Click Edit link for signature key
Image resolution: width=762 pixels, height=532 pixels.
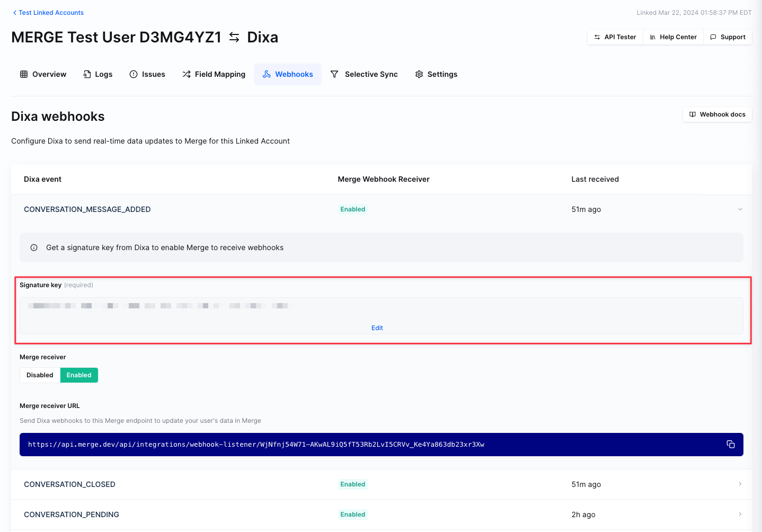click(377, 328)
